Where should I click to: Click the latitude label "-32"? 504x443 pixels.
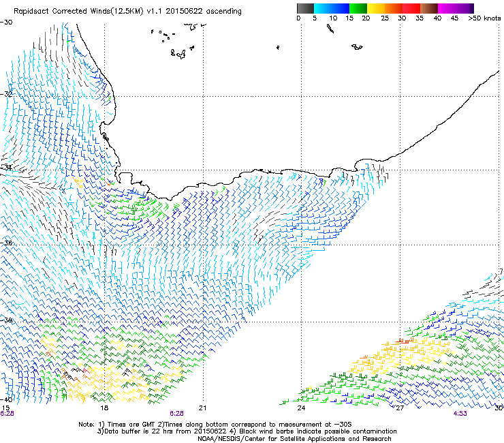6,94
